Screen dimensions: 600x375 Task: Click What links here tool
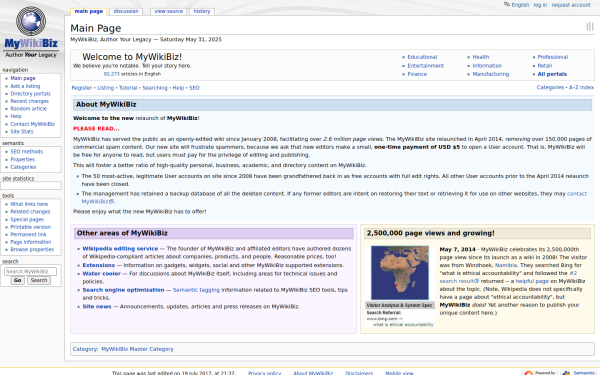click(29, 204)
